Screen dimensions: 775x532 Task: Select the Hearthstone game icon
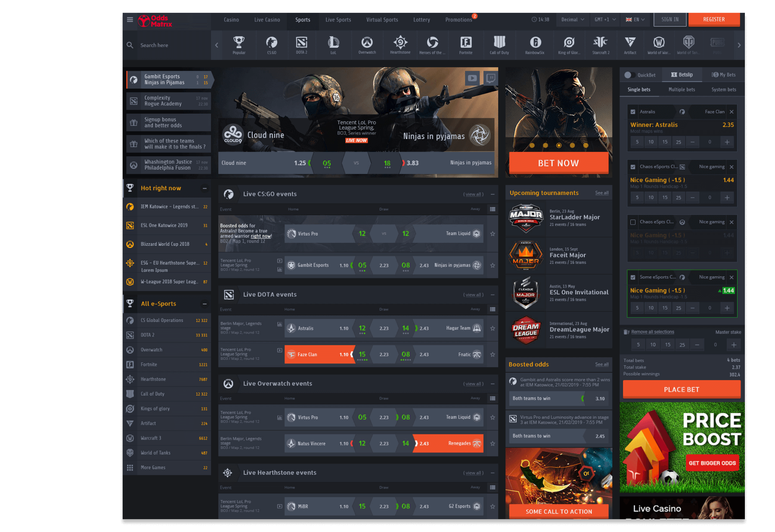coord(400,45)
